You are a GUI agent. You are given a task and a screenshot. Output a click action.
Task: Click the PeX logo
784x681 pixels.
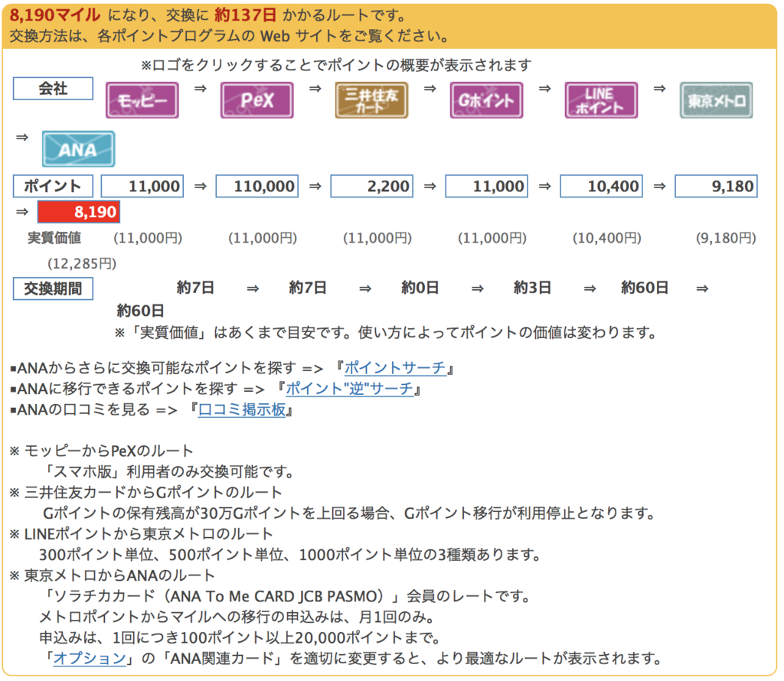(257, 100)
